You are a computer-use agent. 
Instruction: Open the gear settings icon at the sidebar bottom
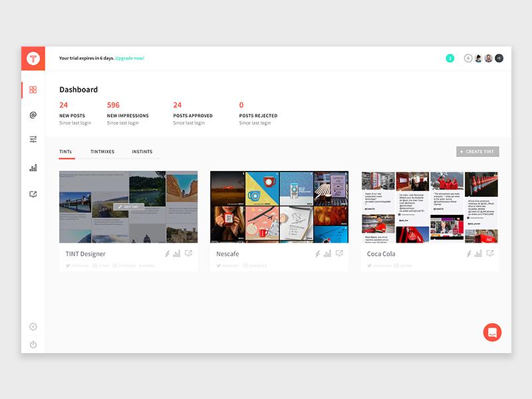[33, 327]
